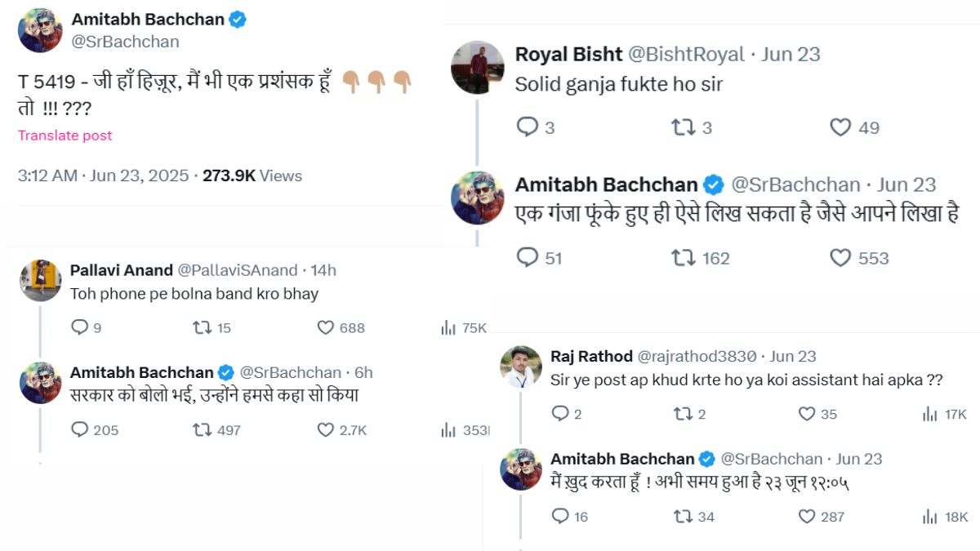Viewport: 980px width, 551px height.
Task: Open the @rajrathod3830 profile handle
Action: pos(698,356)
